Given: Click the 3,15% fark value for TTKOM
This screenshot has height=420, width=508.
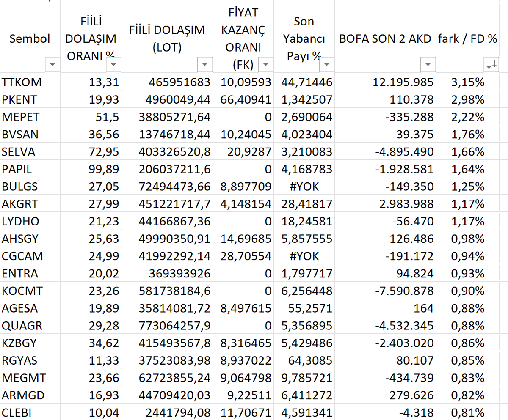Looking at the screenshot, I should pyautogui.click(x=468, y=82).
